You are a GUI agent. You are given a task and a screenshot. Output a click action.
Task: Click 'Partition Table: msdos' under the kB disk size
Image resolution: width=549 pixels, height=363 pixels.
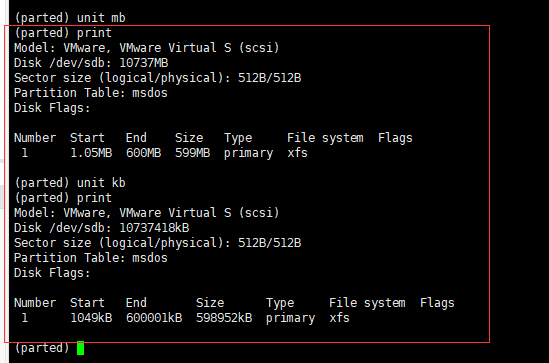pyautogui.click(x=91, y=258)
